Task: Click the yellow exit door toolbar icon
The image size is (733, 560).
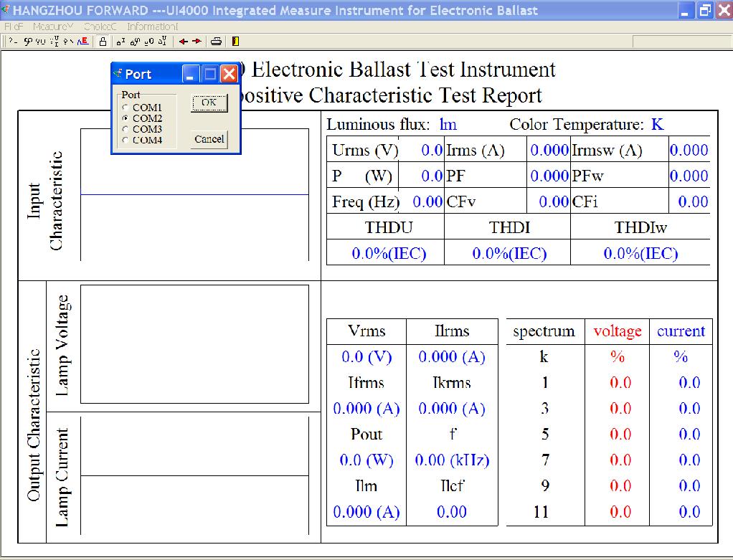Action: (x=236, y=41)
